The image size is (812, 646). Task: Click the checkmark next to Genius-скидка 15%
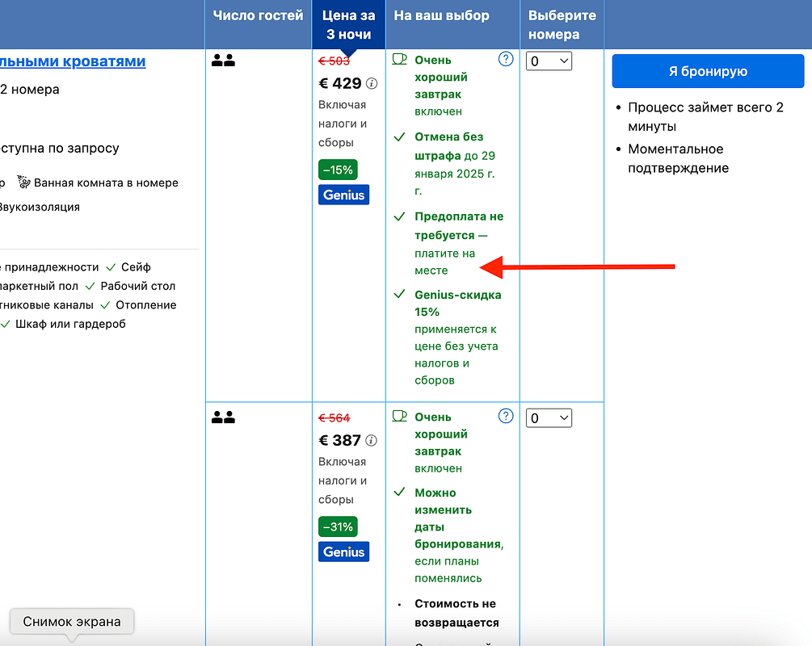click(398, 294)
